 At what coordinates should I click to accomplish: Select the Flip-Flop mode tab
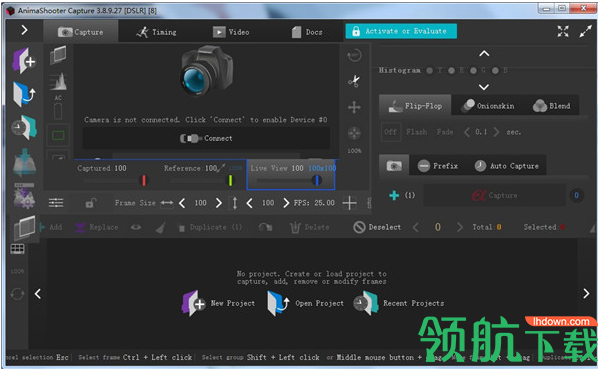(x=415, y=106)
